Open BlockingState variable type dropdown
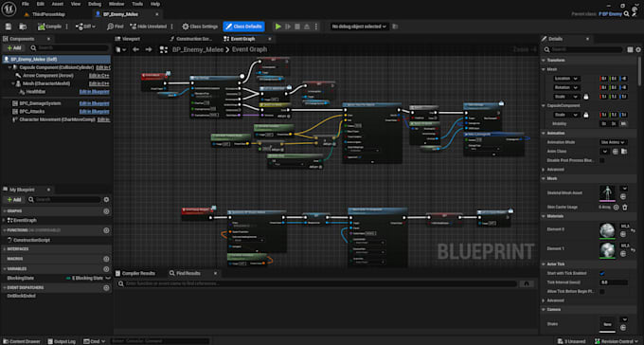 [x=88, y=278]
